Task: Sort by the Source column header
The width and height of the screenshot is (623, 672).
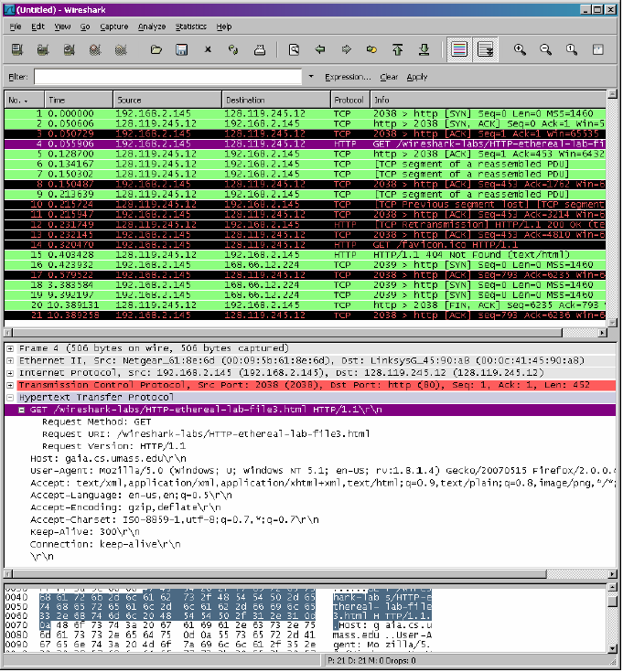Action: [x=167, y=100]
